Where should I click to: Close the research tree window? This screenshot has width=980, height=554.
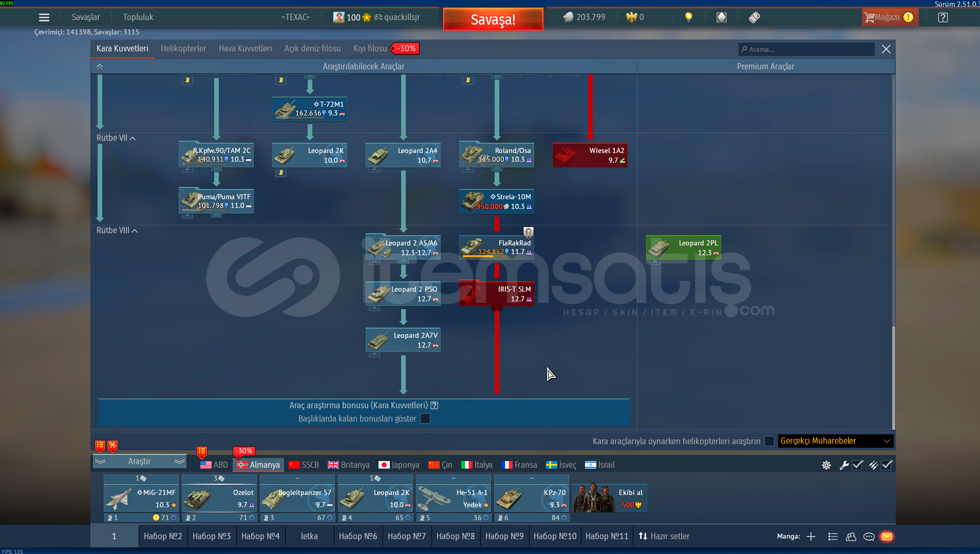[886, 49]
